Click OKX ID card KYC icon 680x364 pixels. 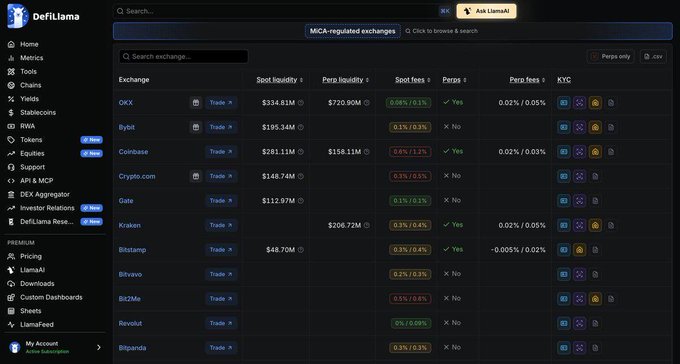click(x=564, y=103)
